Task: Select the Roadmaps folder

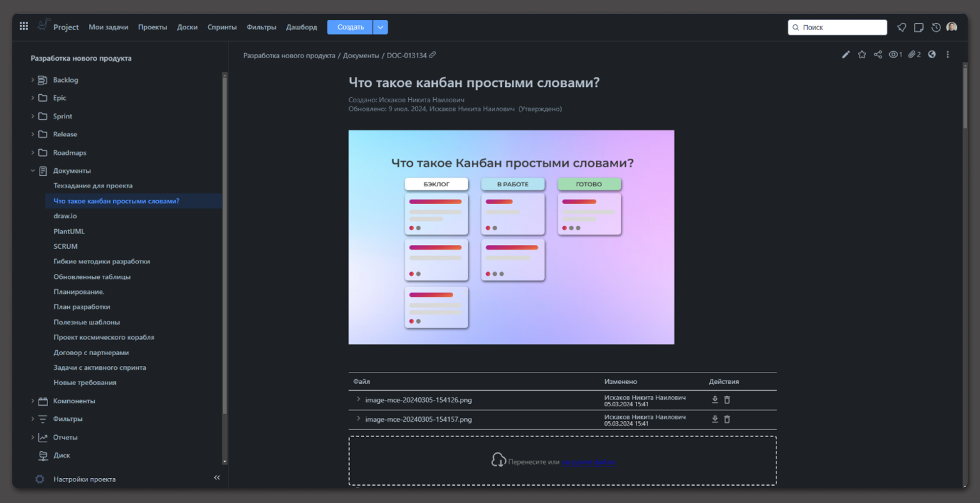Action: click(70, 153)
